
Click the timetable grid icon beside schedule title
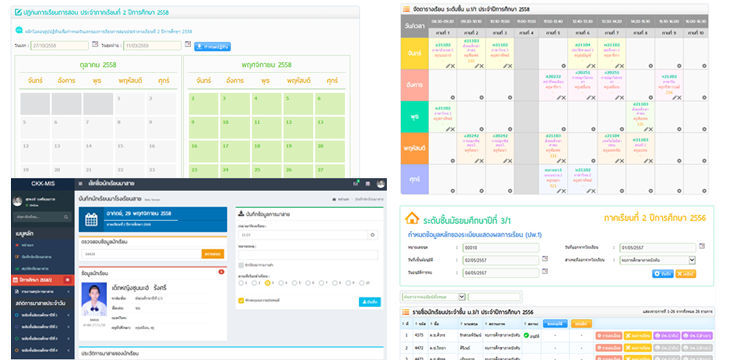(x=406, y=9)
